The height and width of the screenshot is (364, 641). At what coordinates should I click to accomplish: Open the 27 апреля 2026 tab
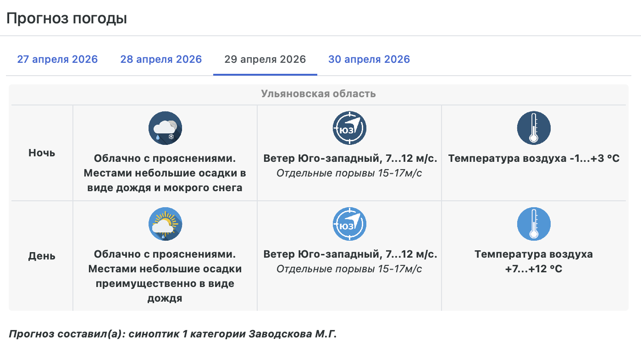(x=57, y=60)
